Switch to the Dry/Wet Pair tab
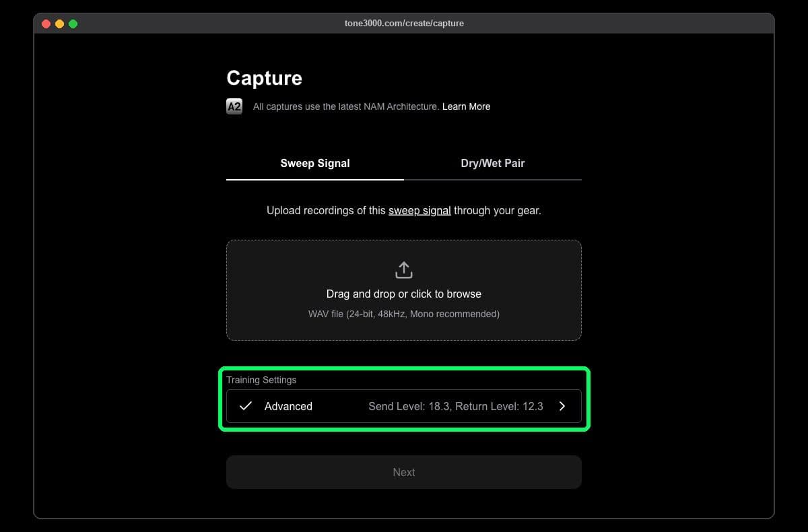This screenshot has width=808, height=532. (493, 163)
